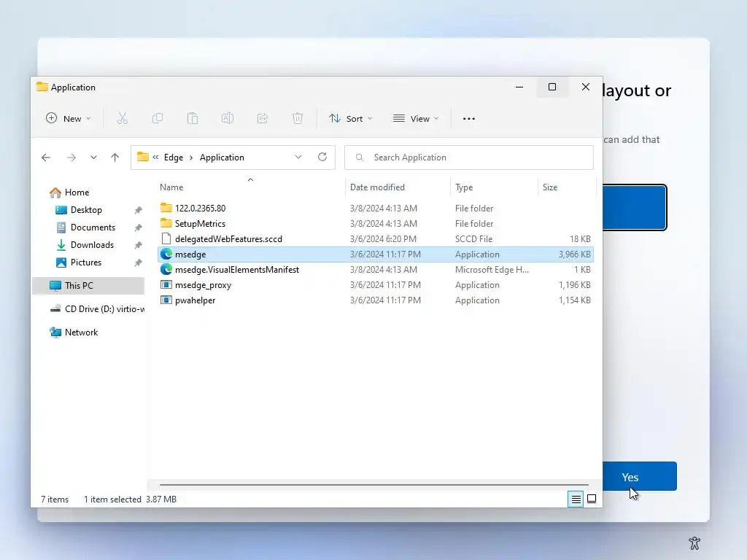Image resolution: width=747 pixels, height=560 pixels.
Task: Click the Paste clipboard icon
Action: pyautogui.click(x=193, y=118)
